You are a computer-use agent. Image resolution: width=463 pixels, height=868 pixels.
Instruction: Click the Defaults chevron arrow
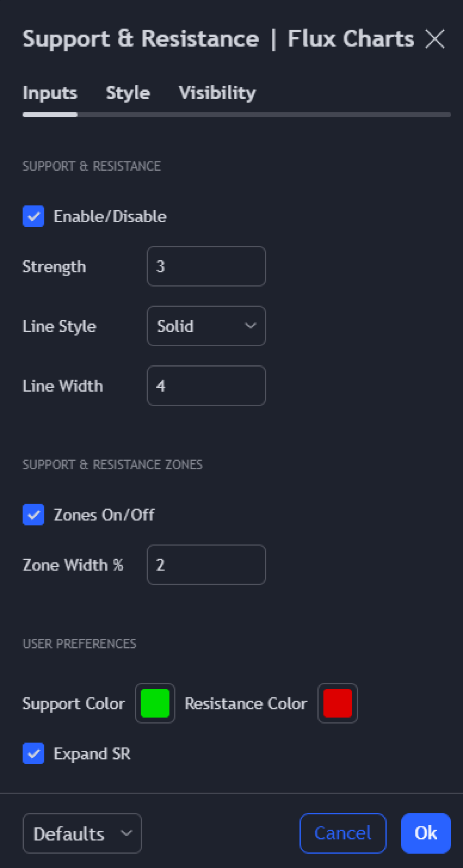pyautogui.click(x=126, y=833)
